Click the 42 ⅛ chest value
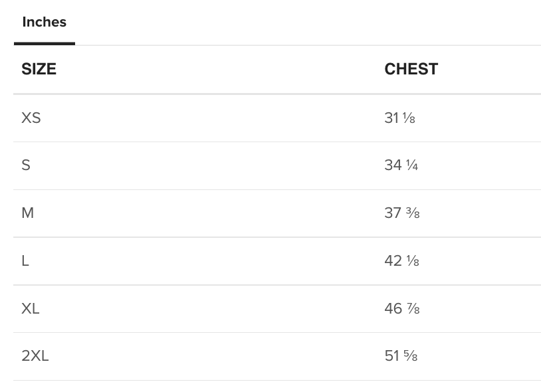 pos(401,260)
